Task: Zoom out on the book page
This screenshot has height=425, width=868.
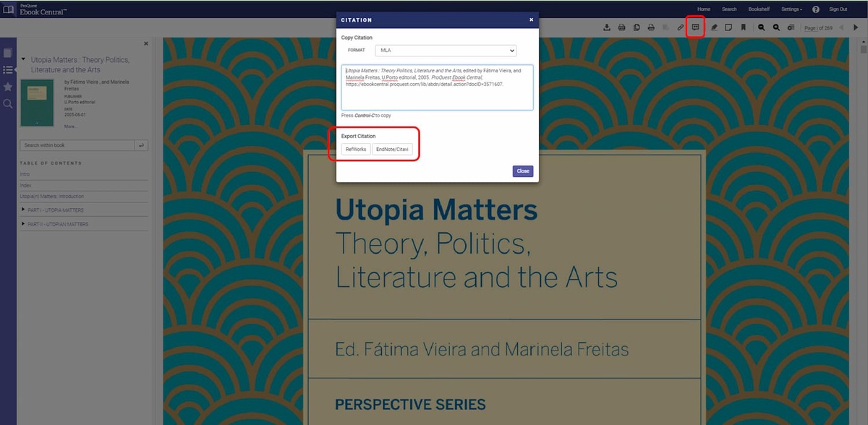Action: pos(761,27)
